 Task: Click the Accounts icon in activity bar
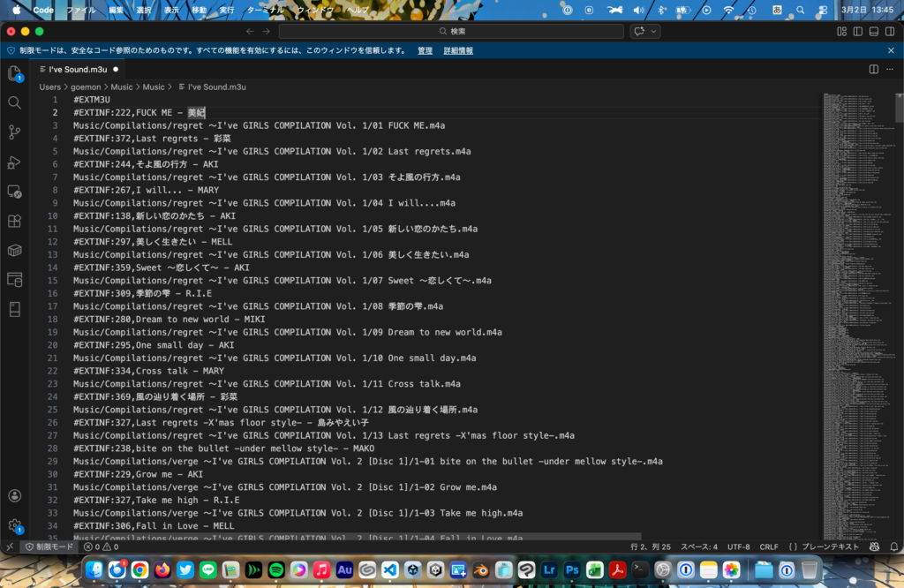(14, 496)
